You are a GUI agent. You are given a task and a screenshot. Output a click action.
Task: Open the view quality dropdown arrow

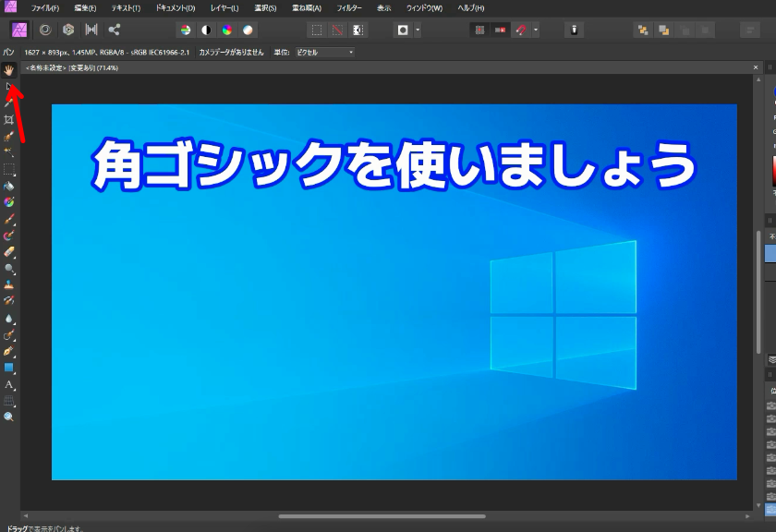coord(417,29)
